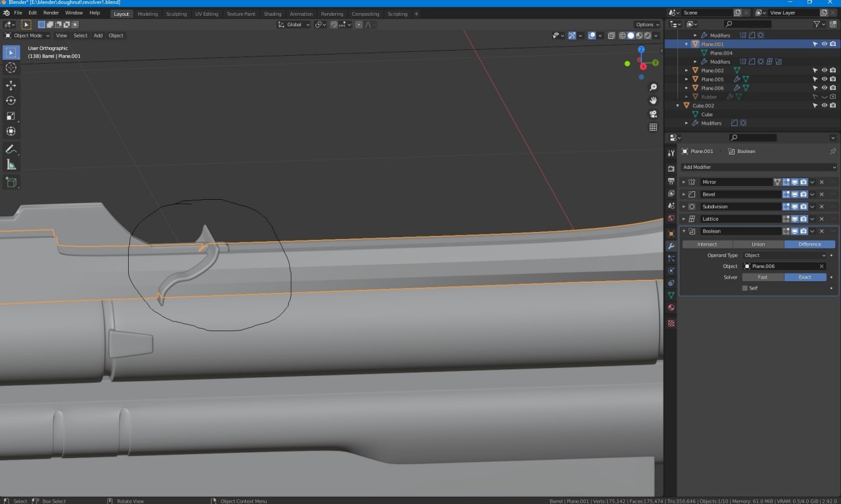Viewport: 841px width, 504px height.
Task: Switch to the Sculpting workspace tab
Action: pos(176,14)
